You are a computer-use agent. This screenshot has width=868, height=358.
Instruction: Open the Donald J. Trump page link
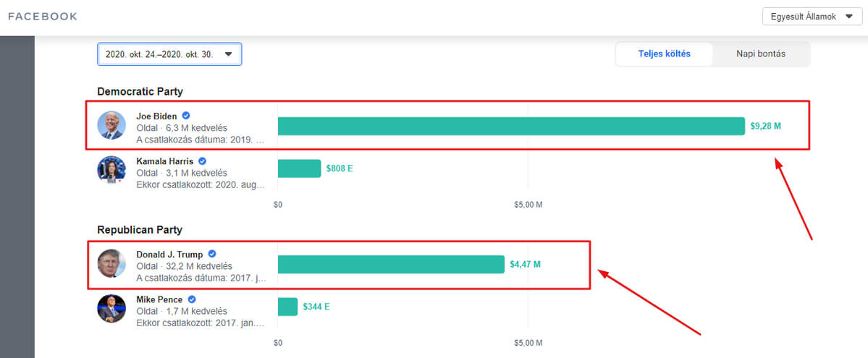click(169, 255)
